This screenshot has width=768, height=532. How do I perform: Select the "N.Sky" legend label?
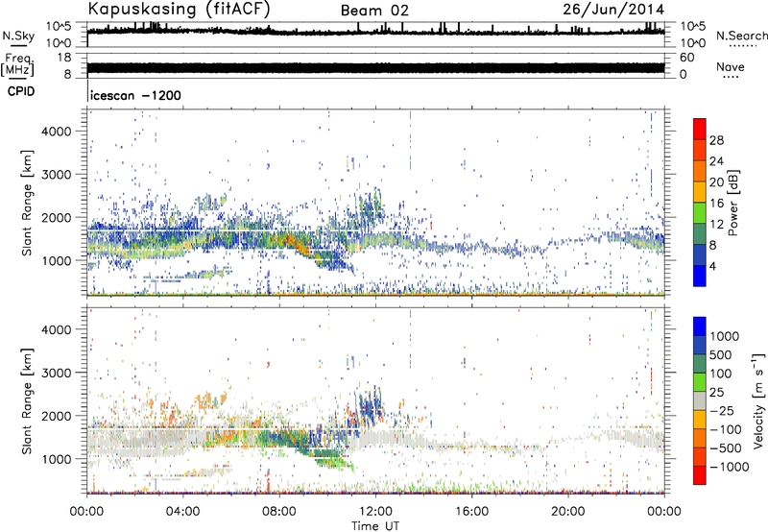(18, 36)
